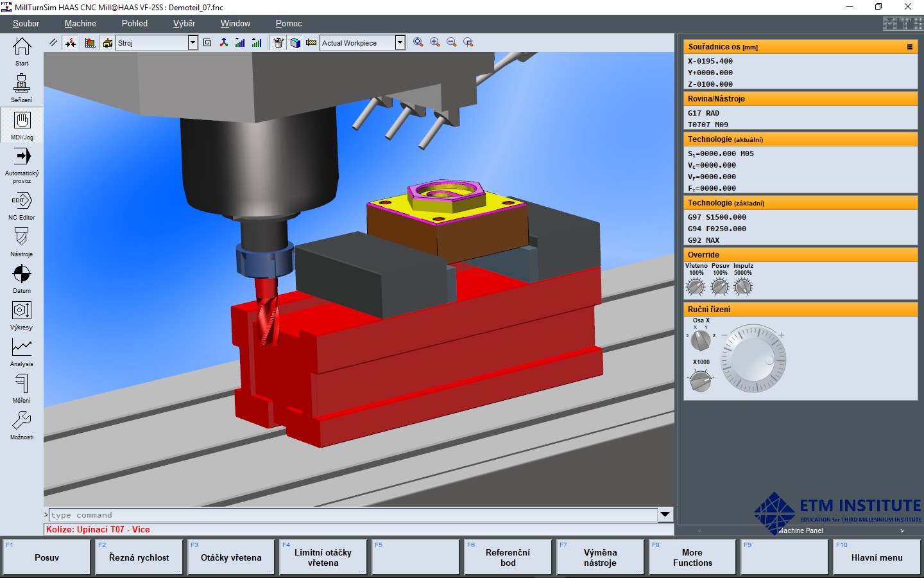The width and height of the screenshot is (924, 578).
Task: Click the yellow machine view toolbar icon
Action: pyautogui.click(x=107, y=42)
